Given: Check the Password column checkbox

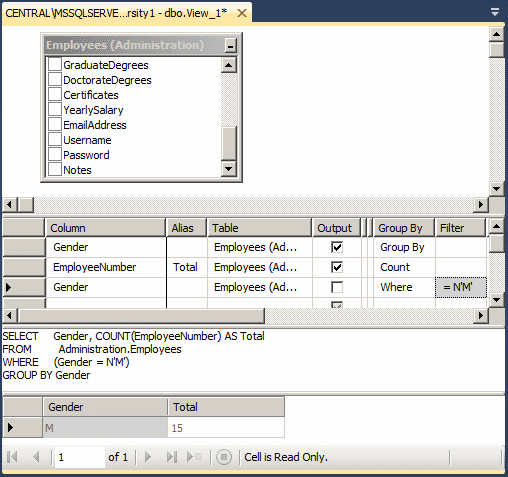Looking at the screenshot, I should 55,155.
